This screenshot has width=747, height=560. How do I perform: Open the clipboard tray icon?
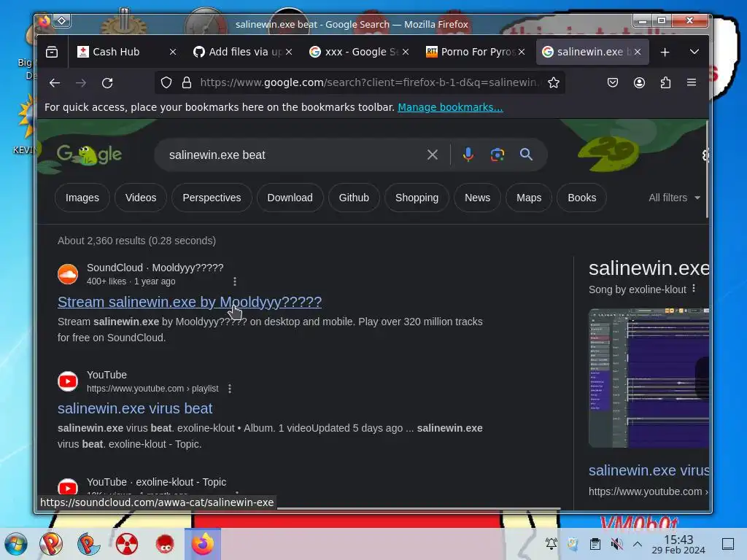[x=595, y=544]
